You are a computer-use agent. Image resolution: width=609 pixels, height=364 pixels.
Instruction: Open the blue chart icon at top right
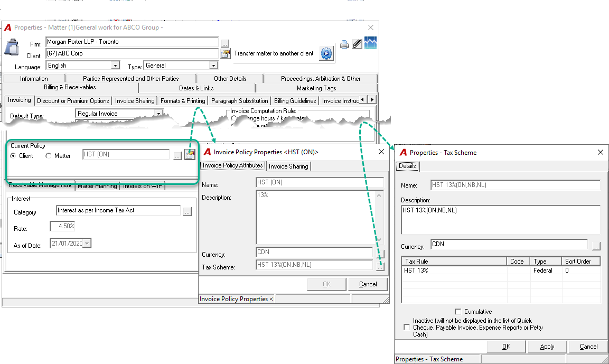[370, 43]
